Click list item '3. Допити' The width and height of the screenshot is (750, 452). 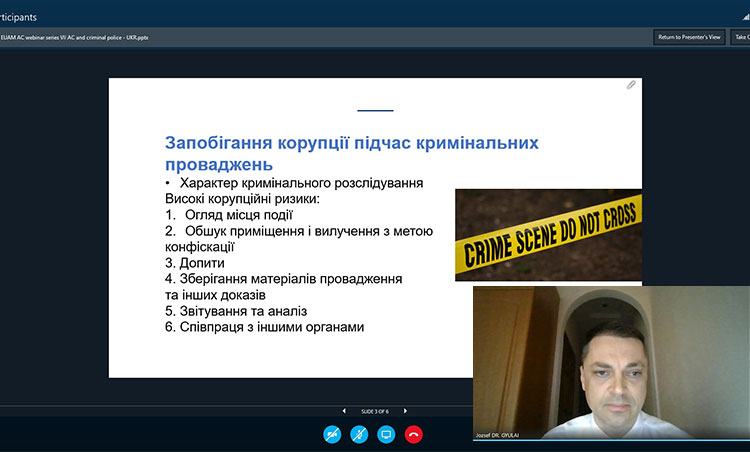coord(195,263)
